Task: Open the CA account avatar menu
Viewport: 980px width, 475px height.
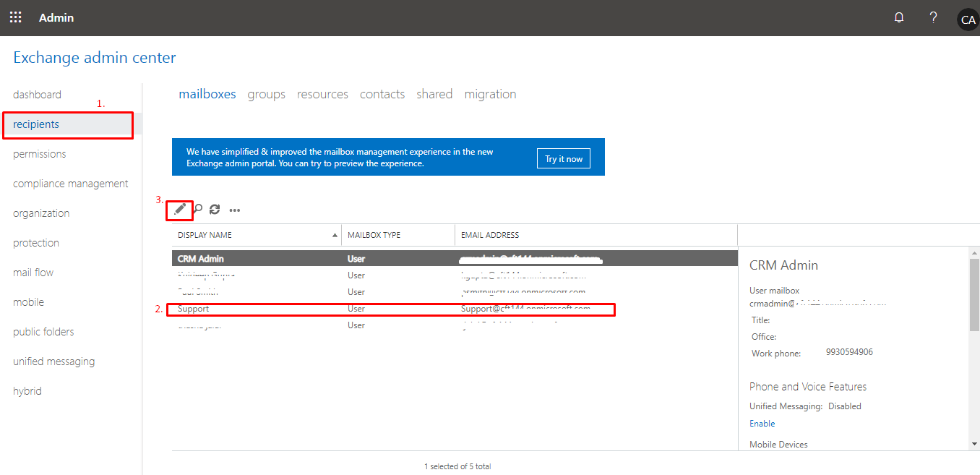Action: tap(968, 20)
